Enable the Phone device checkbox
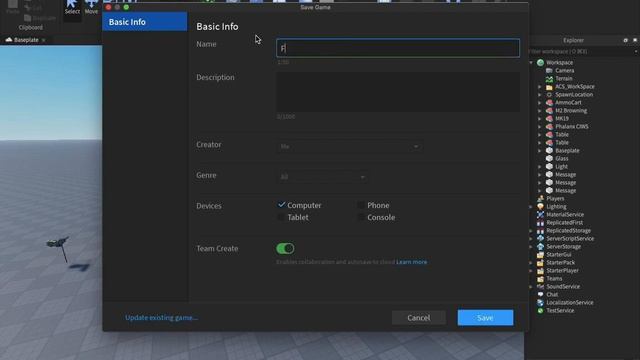This screenshot has width=640, height=360. tap(361, 205)
